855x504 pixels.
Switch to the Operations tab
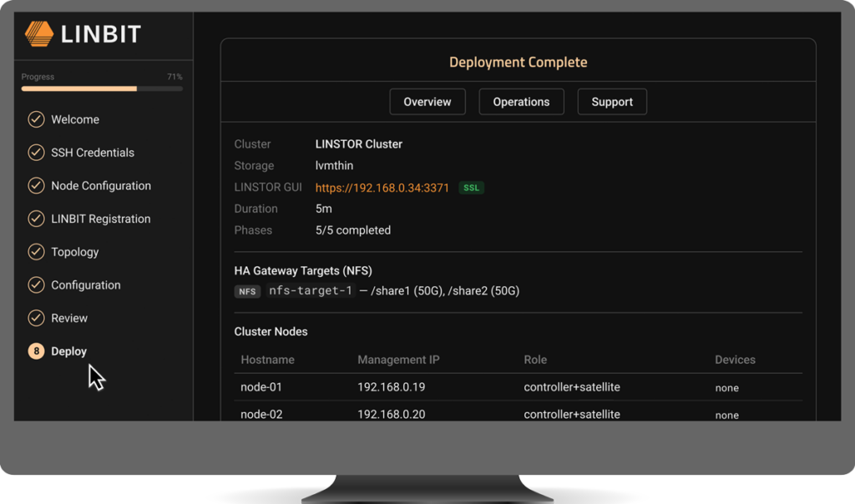tap(521, 102)
